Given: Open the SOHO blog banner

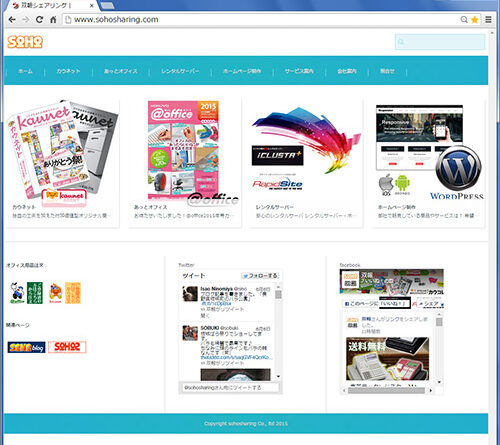Looking at the screenshot, I should pos(26,347).
